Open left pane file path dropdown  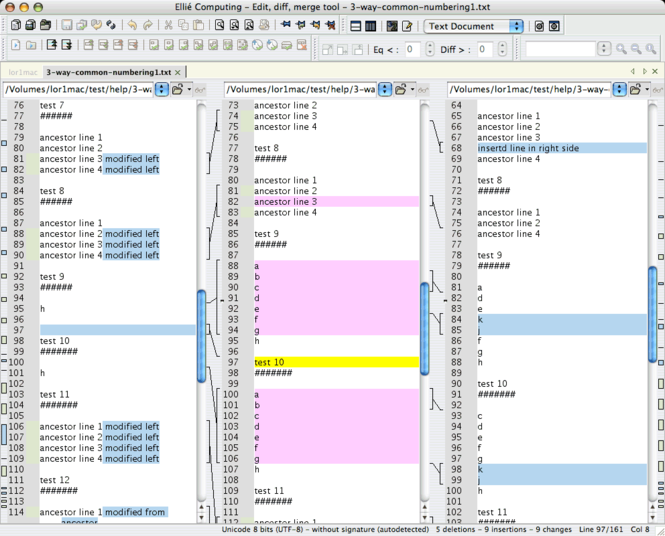point(161,89)
